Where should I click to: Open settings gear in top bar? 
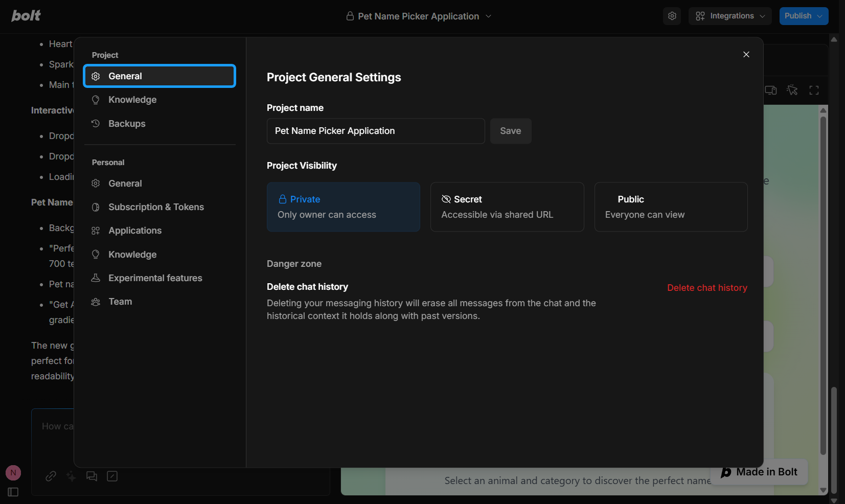click(672, 16)
